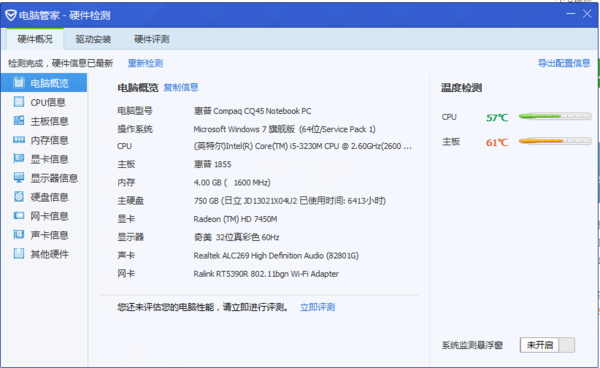Select 电脑概览 label in sidebar
600x368 pixels.
[x=50, y=83]
